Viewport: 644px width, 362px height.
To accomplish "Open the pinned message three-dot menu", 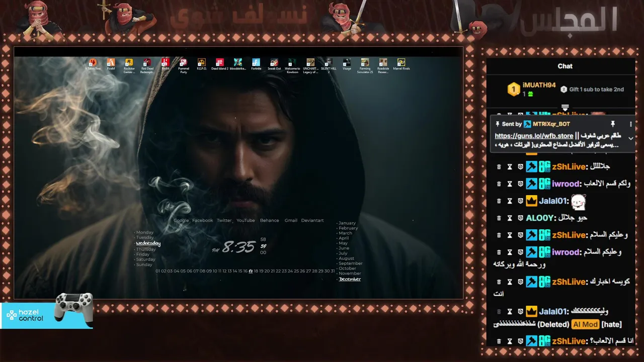I will [630, 124].
